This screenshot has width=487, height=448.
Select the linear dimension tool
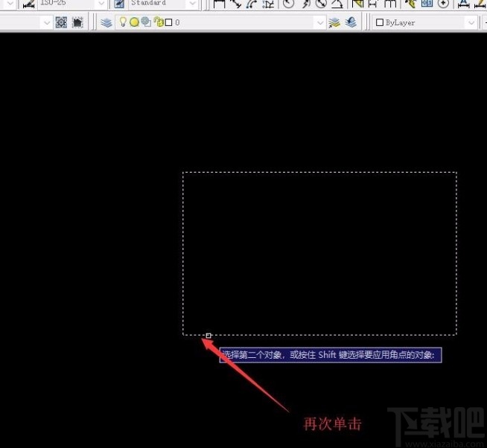[x=219, y=4]
